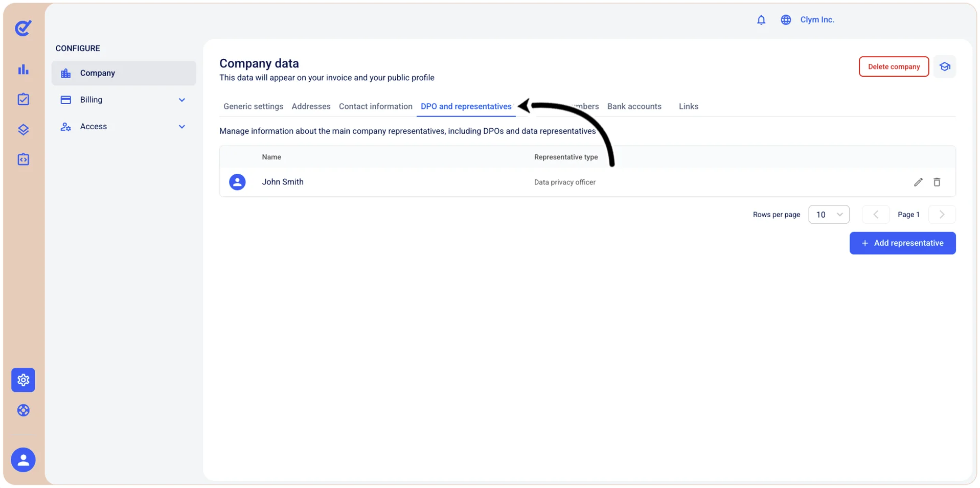This screenshot has height=488, width=980.
Task: Select the DPO and representatives tab
Action: (x=466, y=106)
